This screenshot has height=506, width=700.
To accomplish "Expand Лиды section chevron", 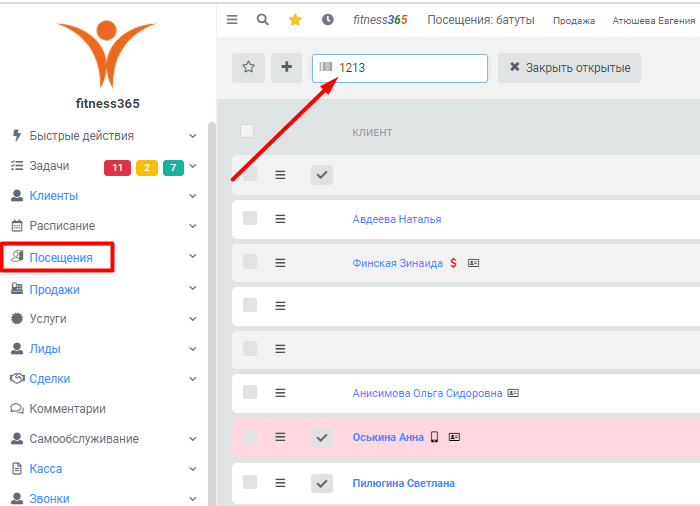I will 192,349.
